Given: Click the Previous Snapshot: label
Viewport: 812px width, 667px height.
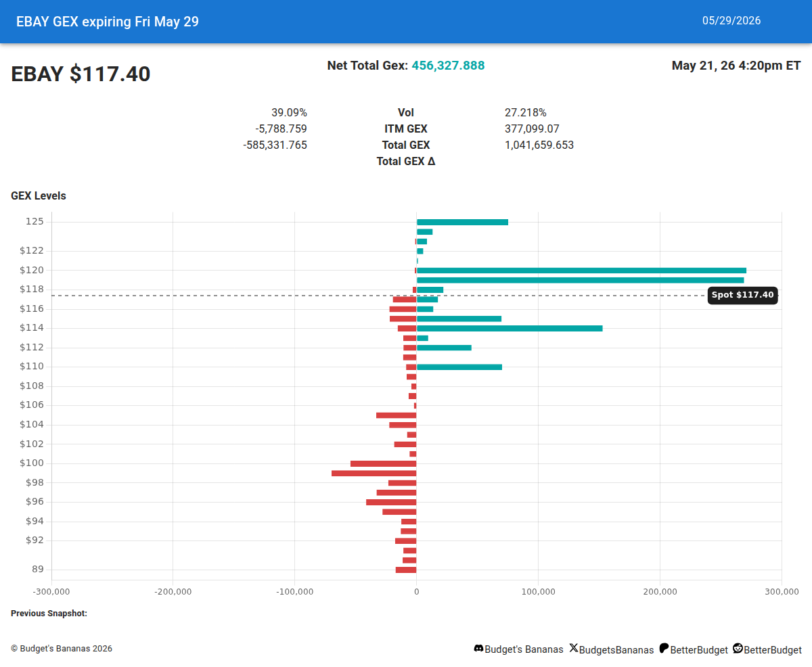Looking at the screenshot, I should pyautogui.click(x=49, y=614).
